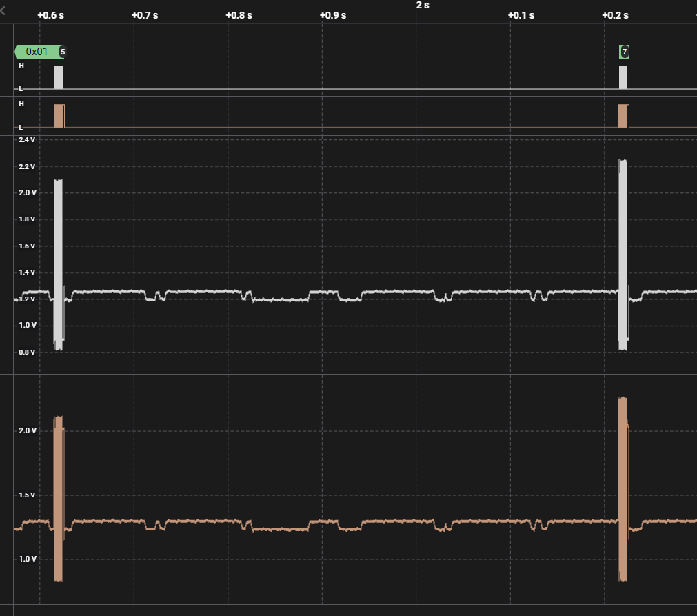Click the H level label on the first digital channel
The image size is (697, 616).
pyautogui.click(x=21, y=66)
